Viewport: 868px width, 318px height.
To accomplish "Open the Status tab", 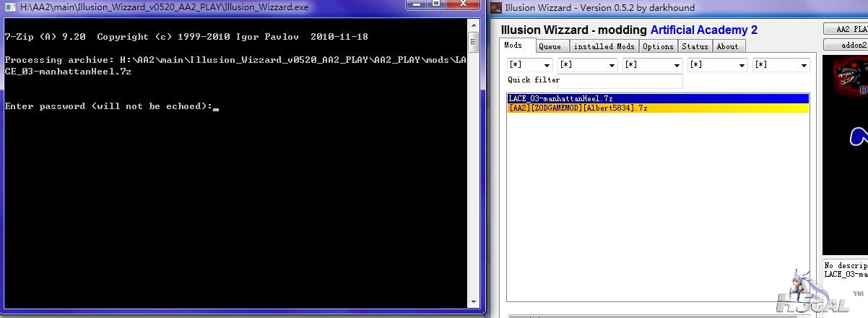I will click(x=695, y=46).
